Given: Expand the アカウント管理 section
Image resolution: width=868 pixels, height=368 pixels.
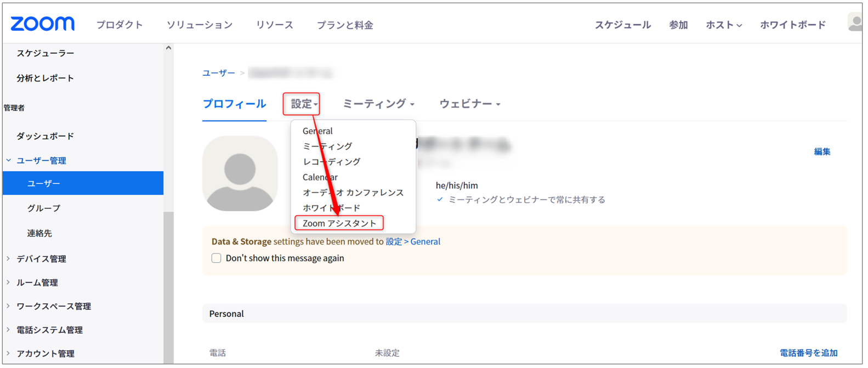Looking at the screenshot, I should pos(9,354).
